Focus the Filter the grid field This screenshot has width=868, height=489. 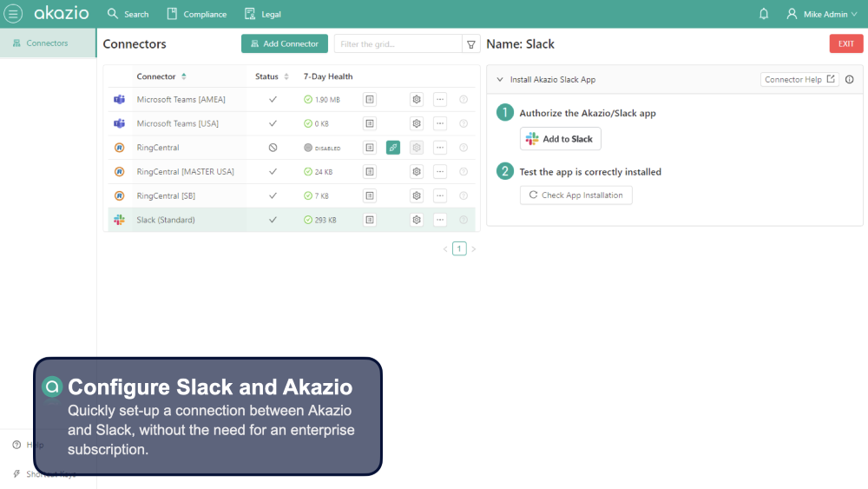(398, 43)
